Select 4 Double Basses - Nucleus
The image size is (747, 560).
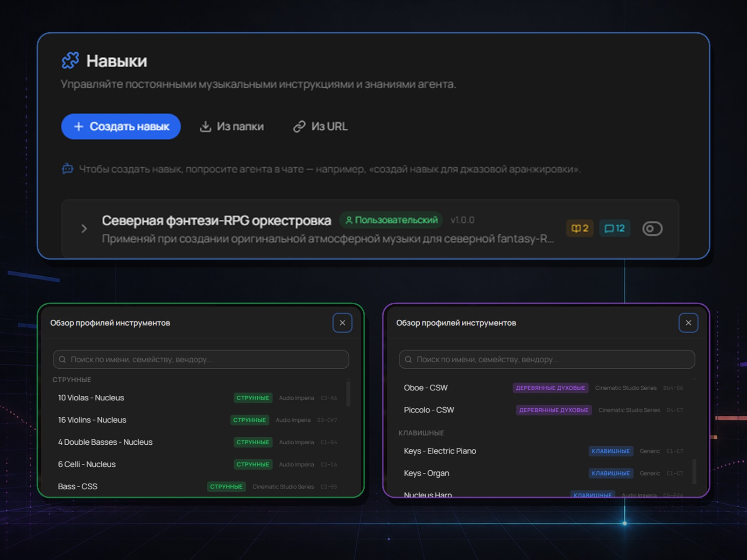tap(197, 442)
